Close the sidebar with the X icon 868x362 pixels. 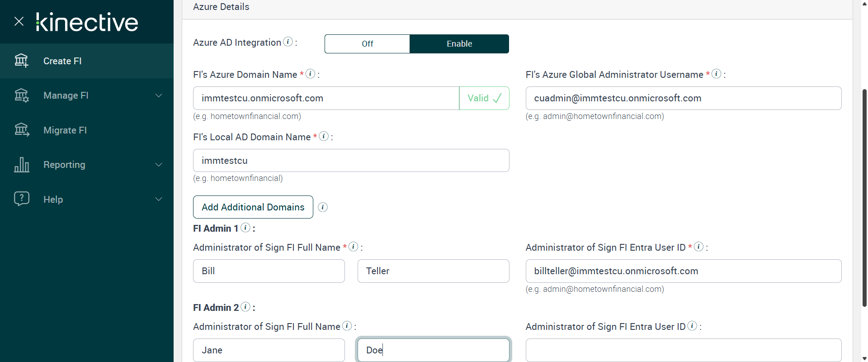[x=19, y=21]
